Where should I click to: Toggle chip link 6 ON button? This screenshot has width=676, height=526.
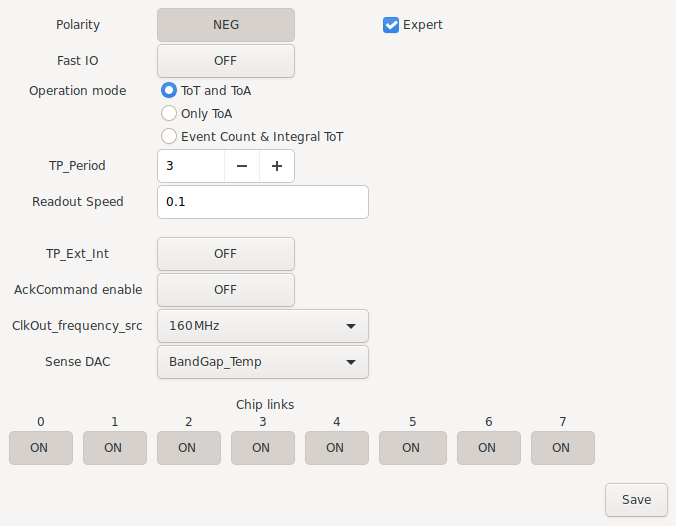point(489,448)
